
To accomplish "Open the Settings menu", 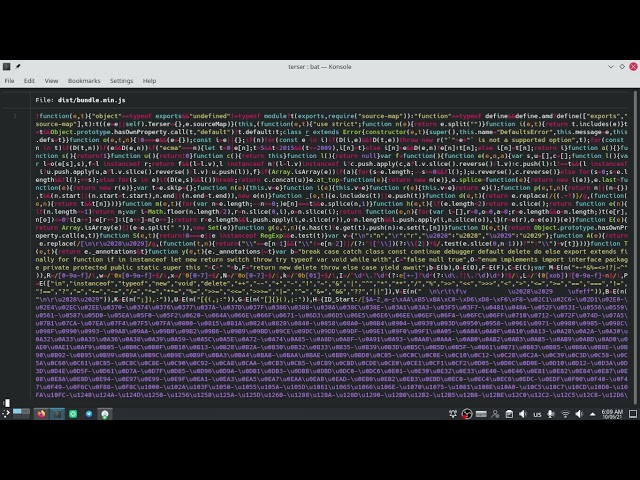I will (122, 81).
